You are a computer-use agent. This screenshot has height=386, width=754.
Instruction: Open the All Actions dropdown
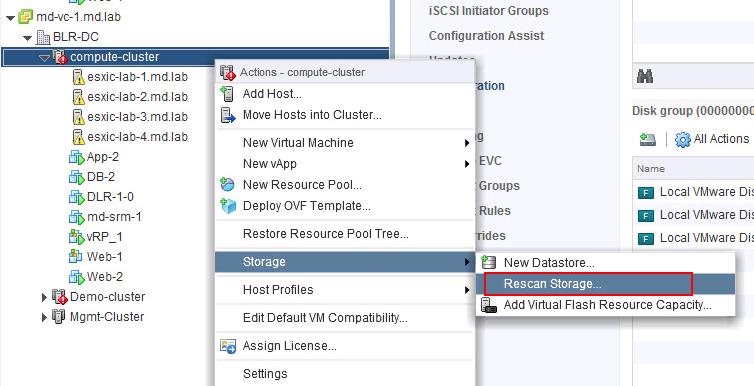[x=712, y=139]
